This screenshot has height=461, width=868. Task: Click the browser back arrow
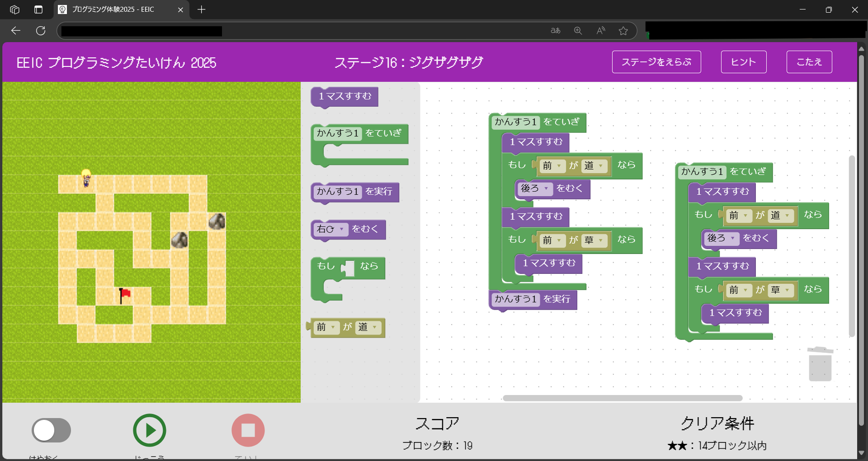16,31
